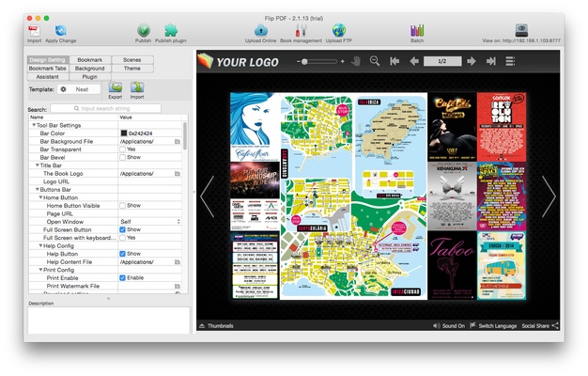Jump to last page icon
The image size is (588, 376).
coord(491,61)
